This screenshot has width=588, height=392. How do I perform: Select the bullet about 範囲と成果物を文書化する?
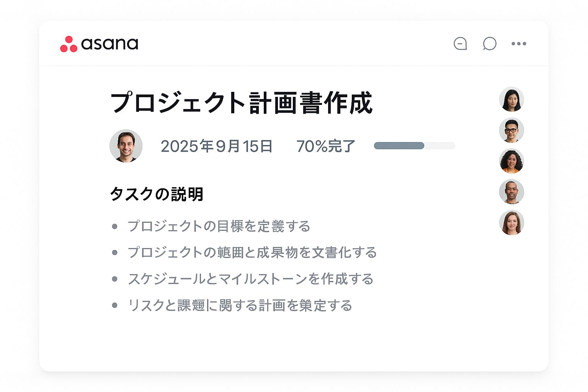pyautogui.click(x=252, y=253)
